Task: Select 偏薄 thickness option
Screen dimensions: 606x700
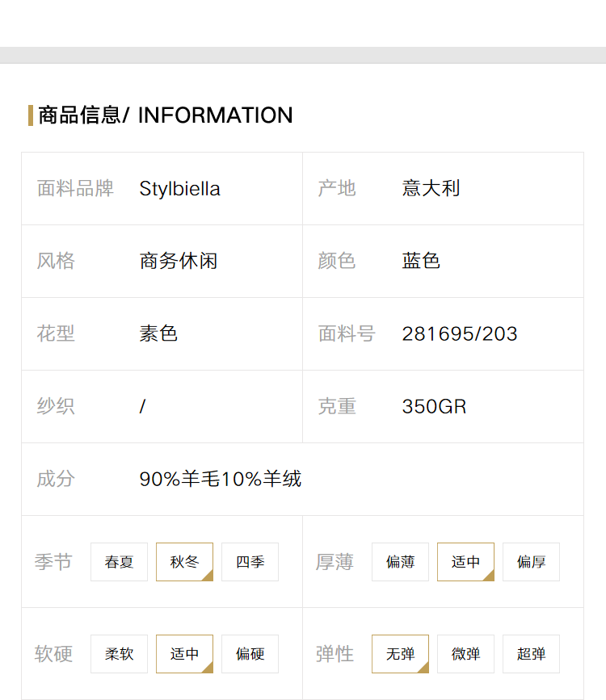Action: (x=400, y=562)
